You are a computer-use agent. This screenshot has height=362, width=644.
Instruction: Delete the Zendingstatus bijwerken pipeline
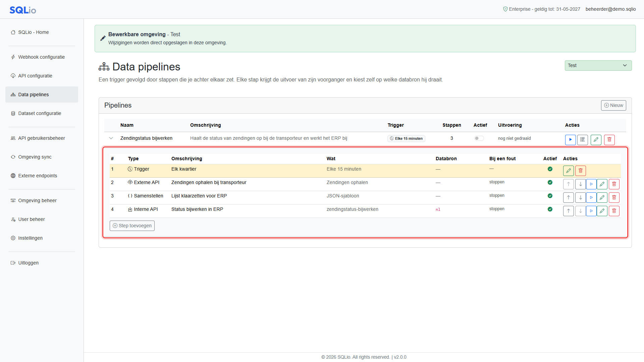tap(609, 140)
